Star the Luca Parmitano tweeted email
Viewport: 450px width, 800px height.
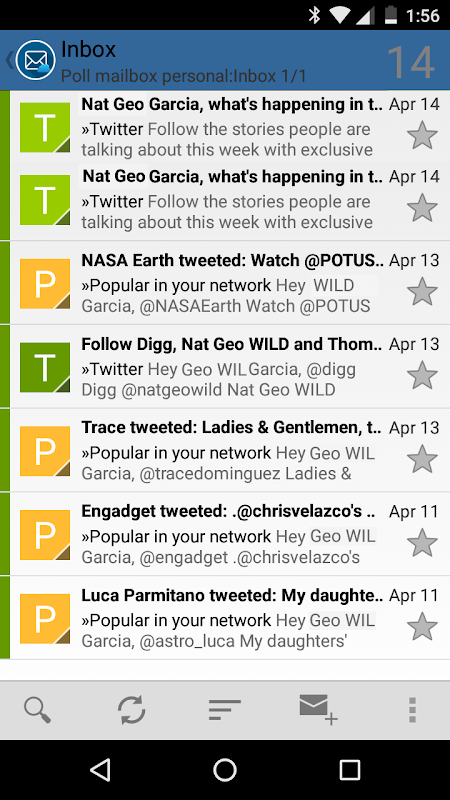click(422, 627)
